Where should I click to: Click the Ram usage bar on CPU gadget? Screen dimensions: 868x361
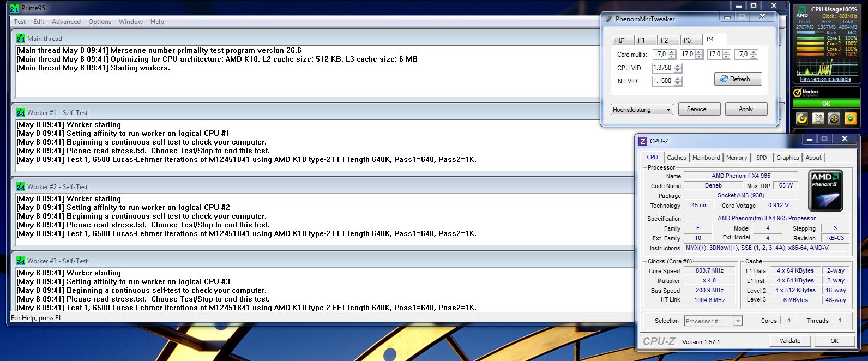click(810, 33)
